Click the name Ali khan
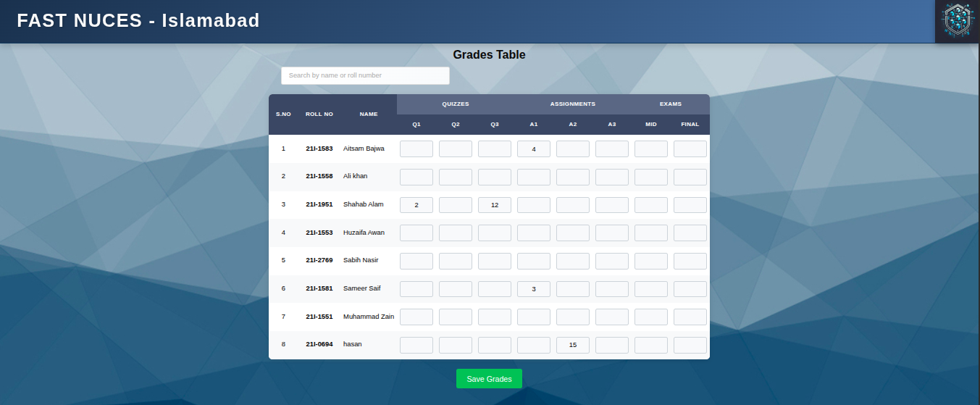This screenshot has height=405, width=980. tap(356, 176)
